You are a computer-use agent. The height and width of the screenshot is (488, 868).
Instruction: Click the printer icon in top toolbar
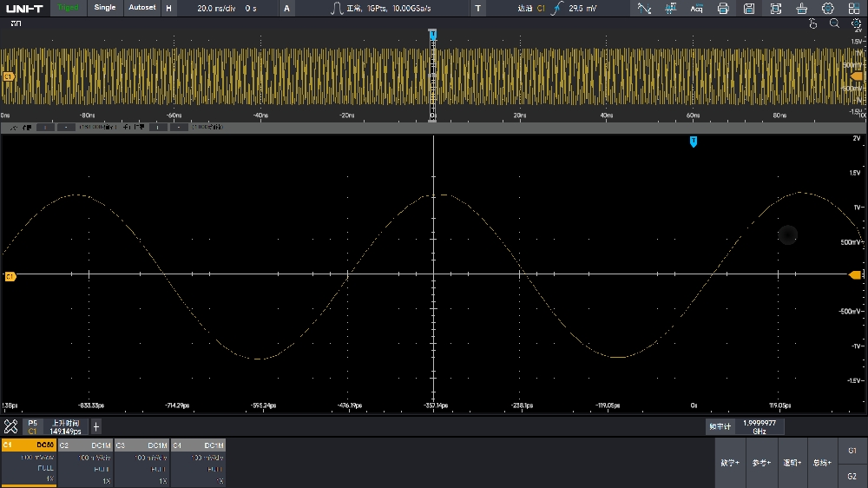(x=723, y=9)
